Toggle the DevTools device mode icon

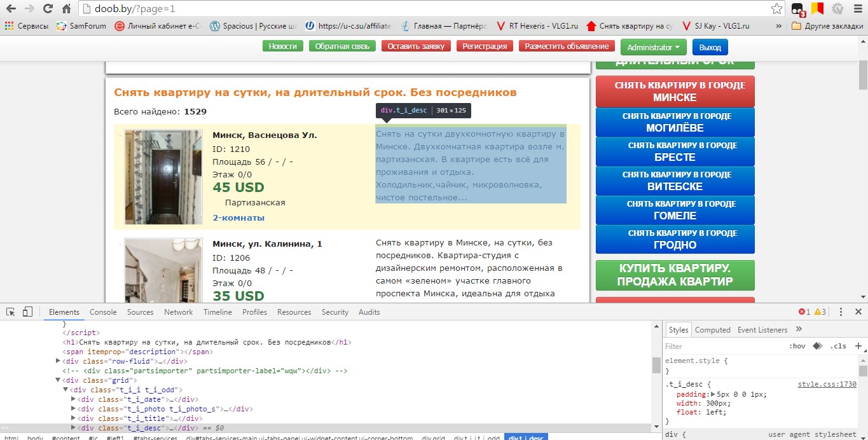click(x=27, y=312)
